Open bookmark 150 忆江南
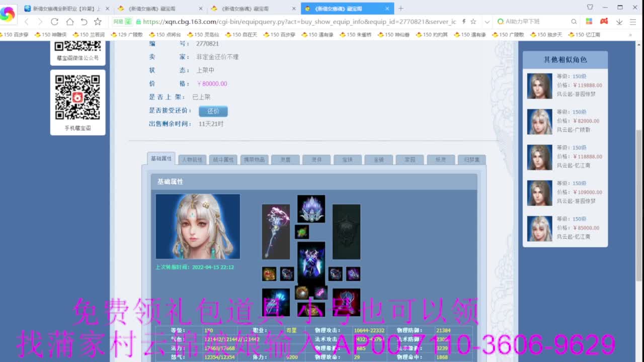The width and height of the screenshot is (644, 362). tap(584, 35)
